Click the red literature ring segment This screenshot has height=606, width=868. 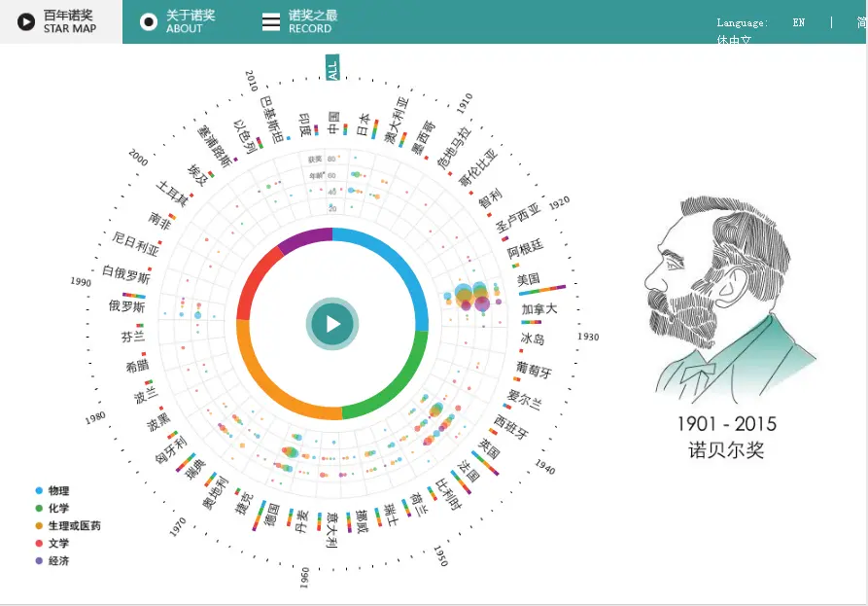253,284
